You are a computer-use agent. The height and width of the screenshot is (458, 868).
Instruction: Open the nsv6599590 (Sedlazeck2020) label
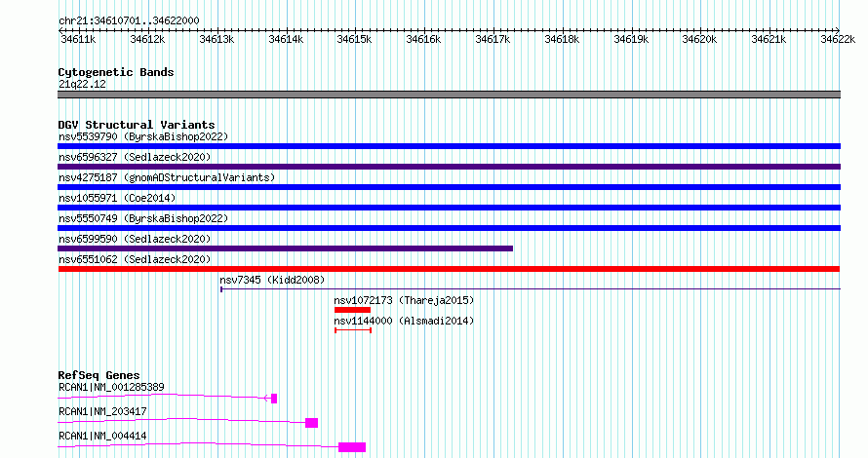135,239
